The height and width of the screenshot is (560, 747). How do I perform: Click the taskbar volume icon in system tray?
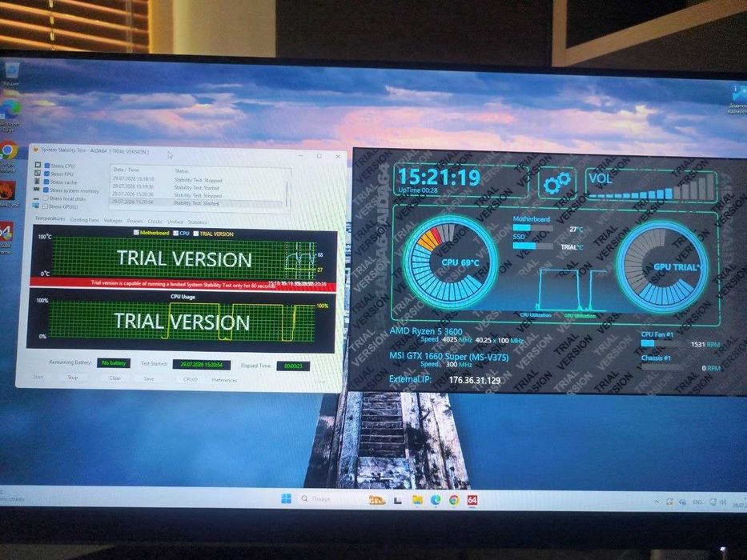click(723, 502)
